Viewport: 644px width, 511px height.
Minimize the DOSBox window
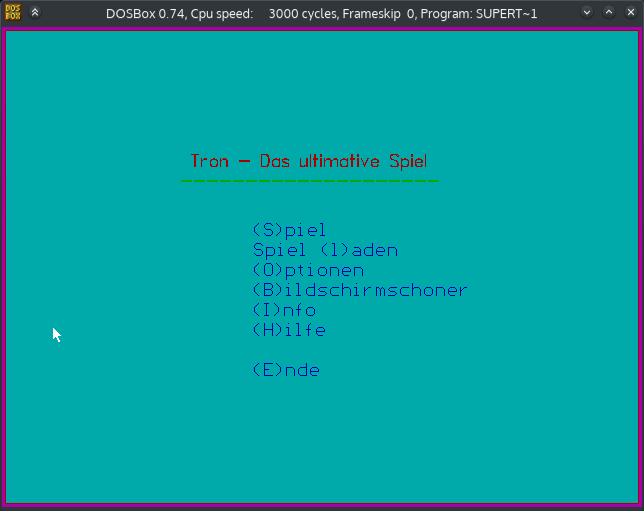587,12
